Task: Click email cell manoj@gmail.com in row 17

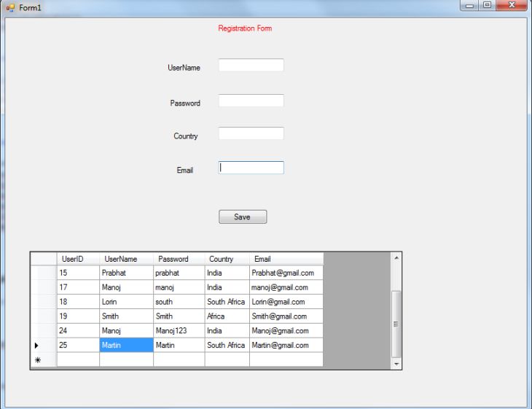Action: (x=286, y=287)
